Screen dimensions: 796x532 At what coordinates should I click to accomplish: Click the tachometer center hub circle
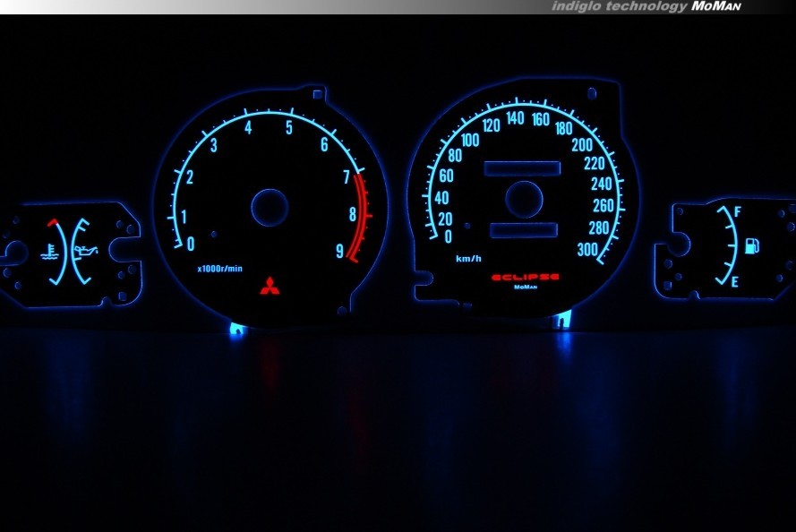[270, 208]
